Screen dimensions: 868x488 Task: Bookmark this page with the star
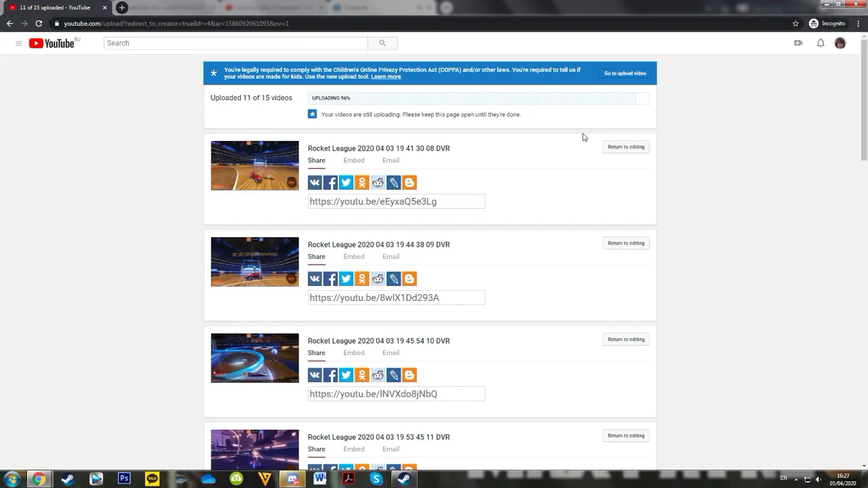coord(795,23)
